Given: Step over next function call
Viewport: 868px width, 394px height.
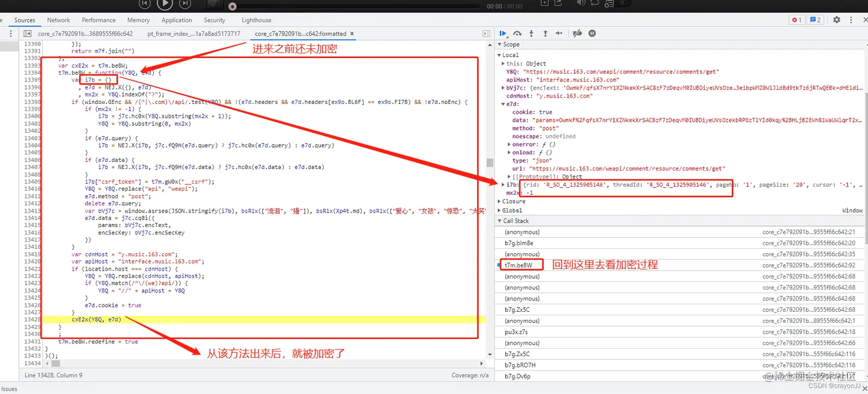Looking at the screenshot, I should 517,33.
